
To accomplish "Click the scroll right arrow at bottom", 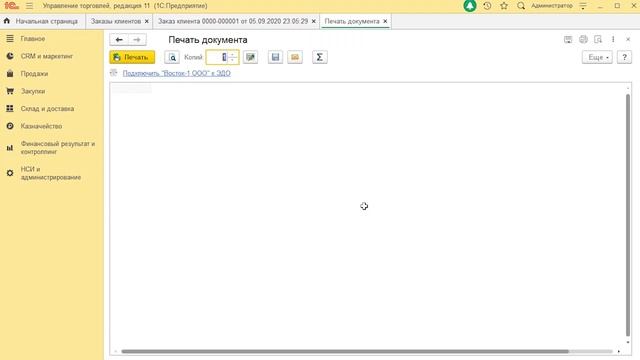I will [x=619, y=351].
